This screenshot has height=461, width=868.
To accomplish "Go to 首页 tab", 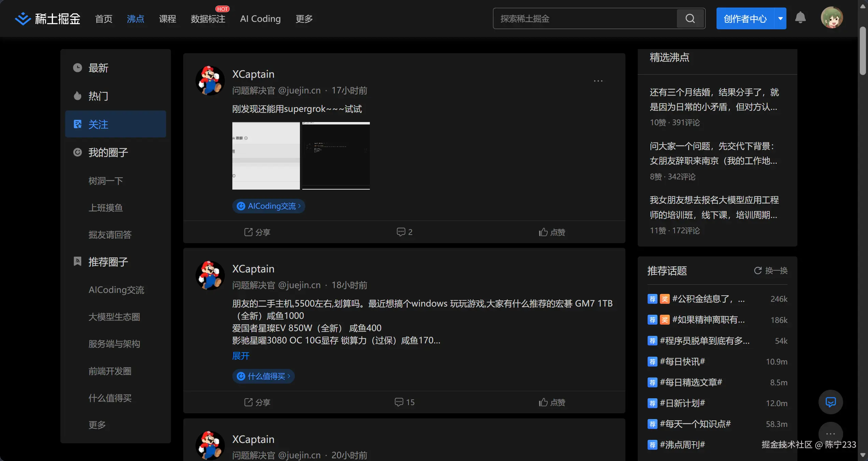I will pos(104,19).
